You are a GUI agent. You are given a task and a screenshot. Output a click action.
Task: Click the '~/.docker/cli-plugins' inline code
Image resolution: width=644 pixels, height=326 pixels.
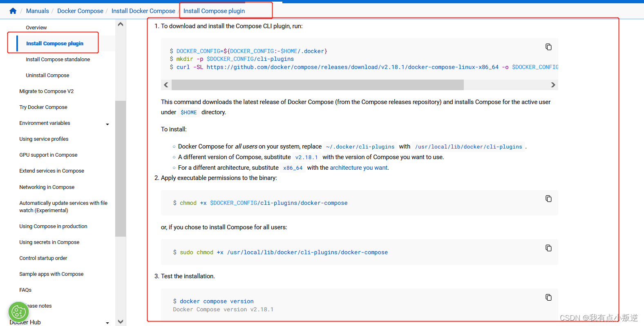(360, 147)
